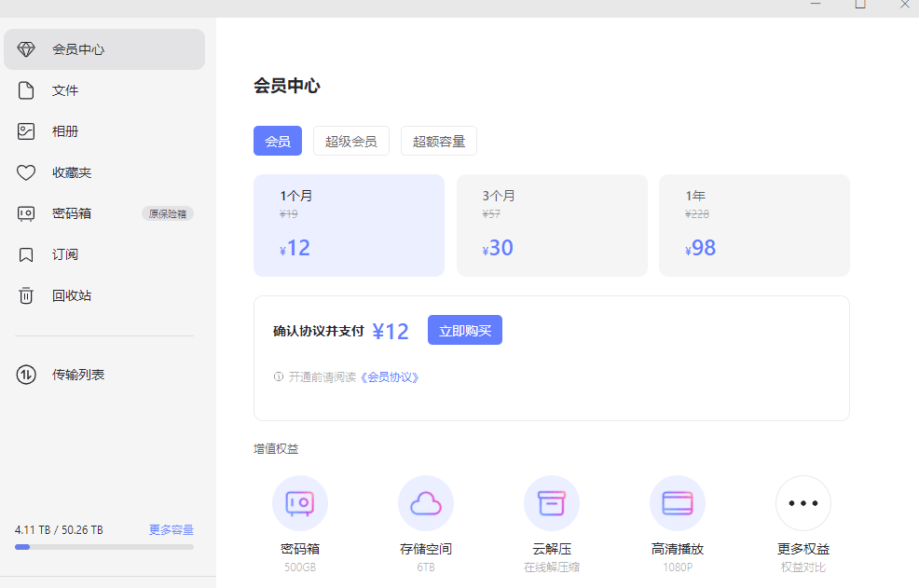This screenshot has height=588, width=919.
Task: Click the 文件 file icon in sidebar
Action: coord(26,90)
